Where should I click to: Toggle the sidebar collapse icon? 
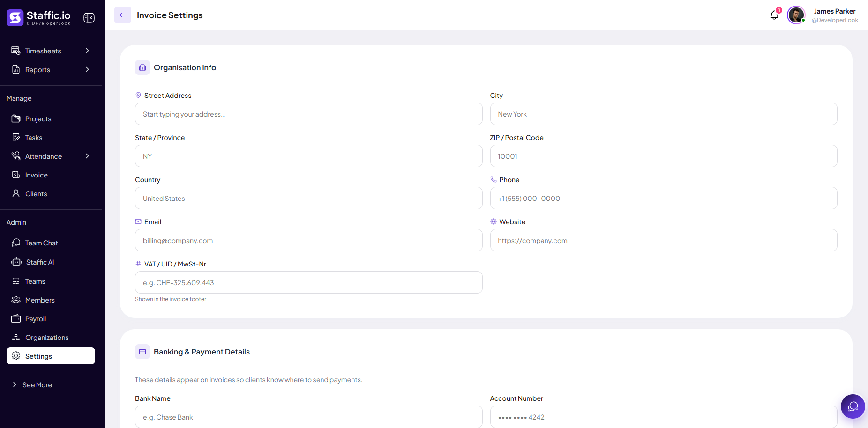coord(89,18)
